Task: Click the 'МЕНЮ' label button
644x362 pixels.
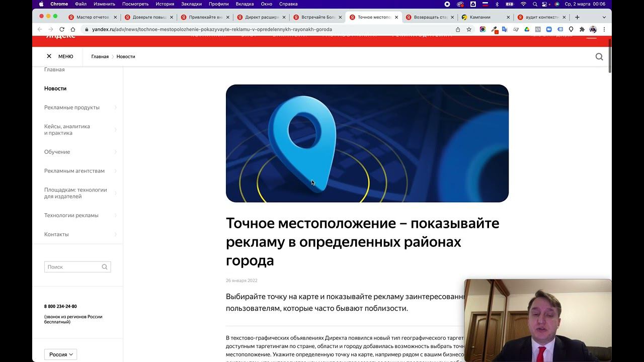Action: point(66,57)
